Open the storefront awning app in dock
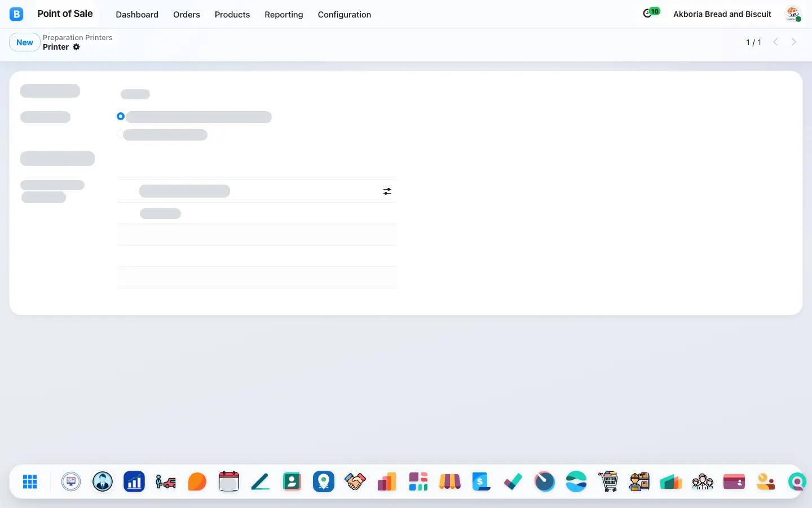 click(x=450, y=481)
